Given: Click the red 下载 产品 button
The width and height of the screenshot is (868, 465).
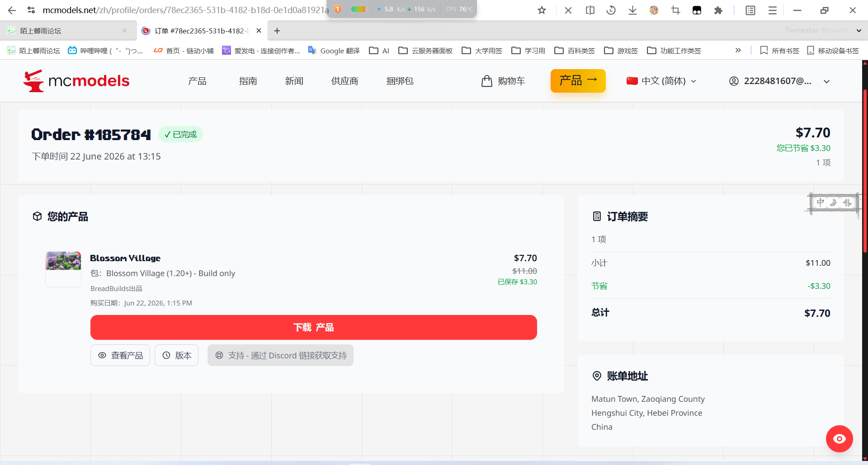Looking at the screenshot, I should 313,327.
